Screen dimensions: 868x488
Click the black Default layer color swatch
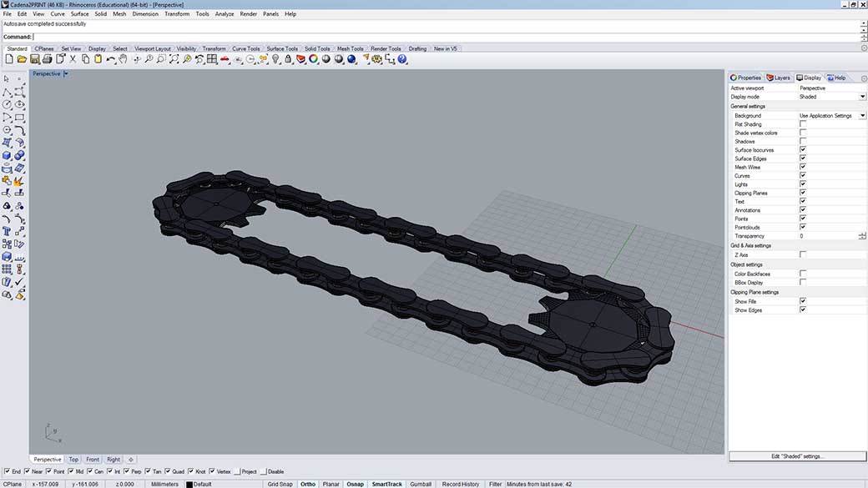click(x=189, y=485)
